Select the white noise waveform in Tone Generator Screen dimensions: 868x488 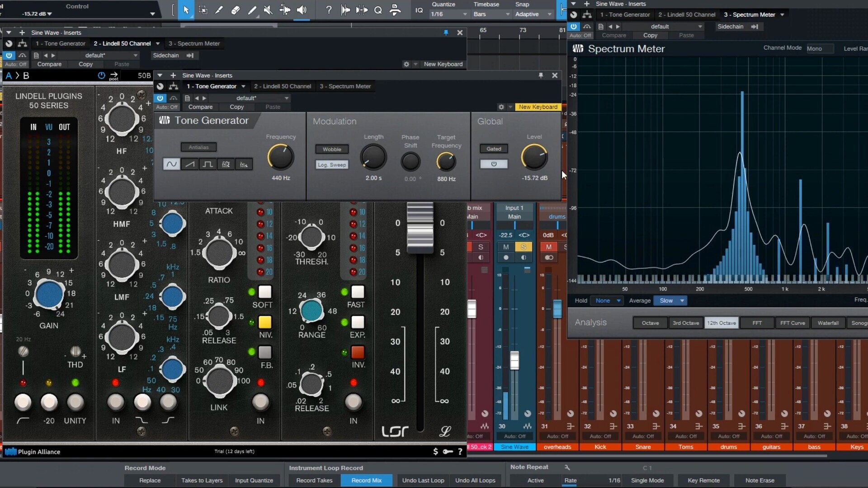point(226,164)
